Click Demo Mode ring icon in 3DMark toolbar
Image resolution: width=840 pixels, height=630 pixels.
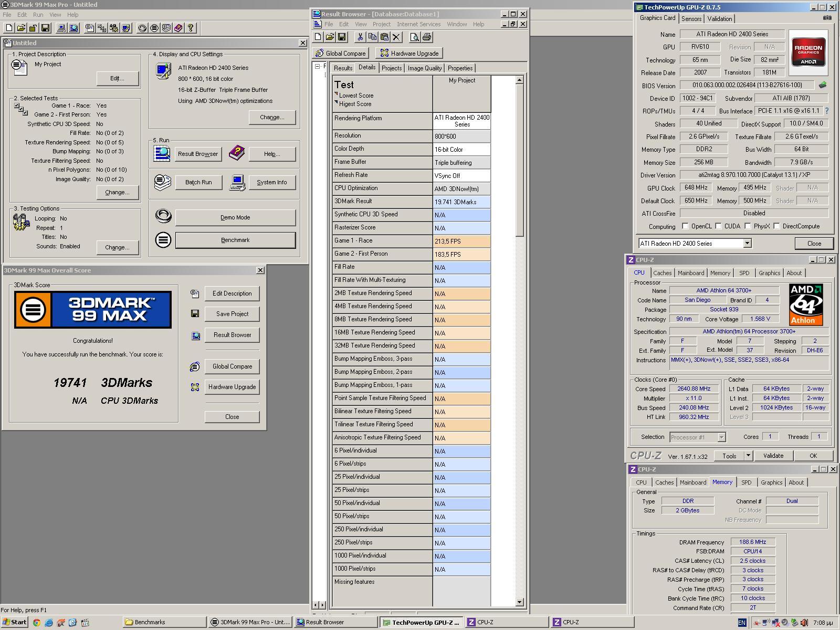point(142,28)
